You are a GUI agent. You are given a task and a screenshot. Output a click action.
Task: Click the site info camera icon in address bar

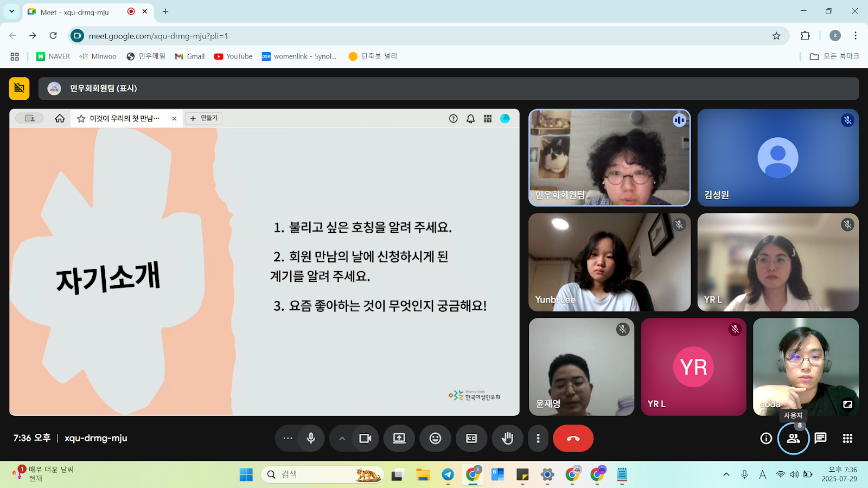coord(78,36)
